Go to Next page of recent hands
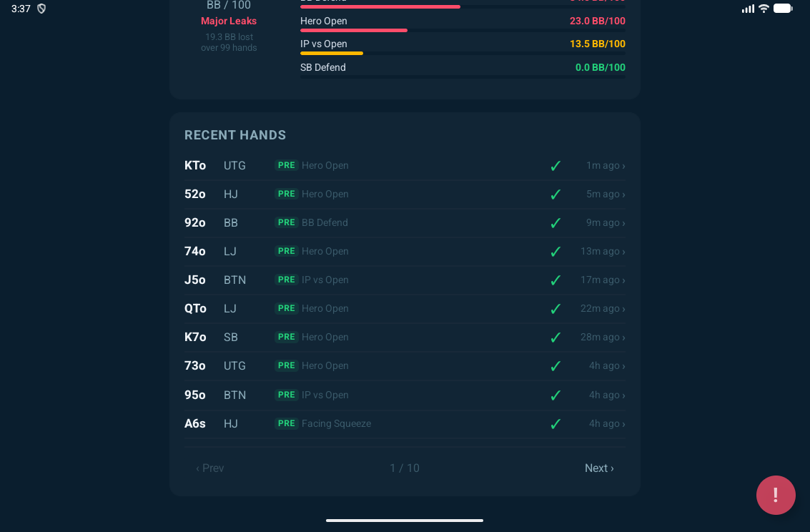This screenshot has height=532, width=810. 599,468
